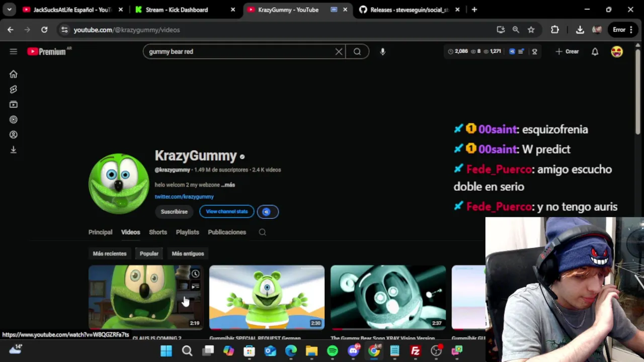
Task: Open the channel Shorts tab
Action: [158, 232]
